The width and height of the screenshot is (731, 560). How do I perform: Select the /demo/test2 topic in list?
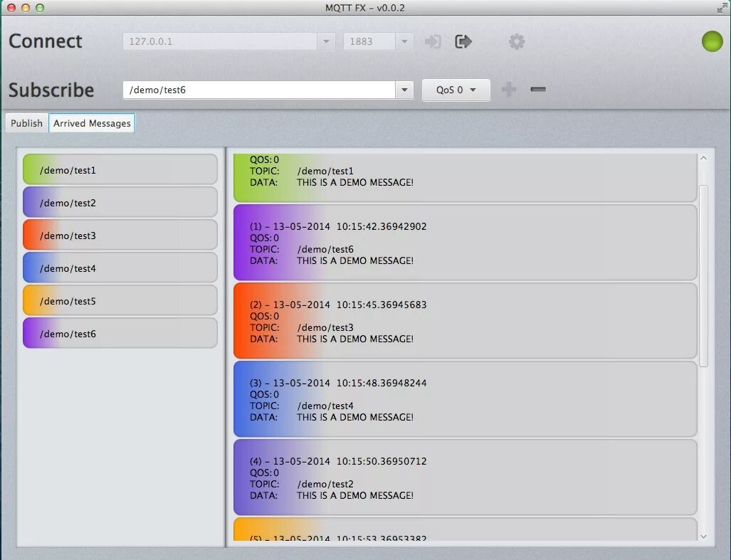pos(120,202)
